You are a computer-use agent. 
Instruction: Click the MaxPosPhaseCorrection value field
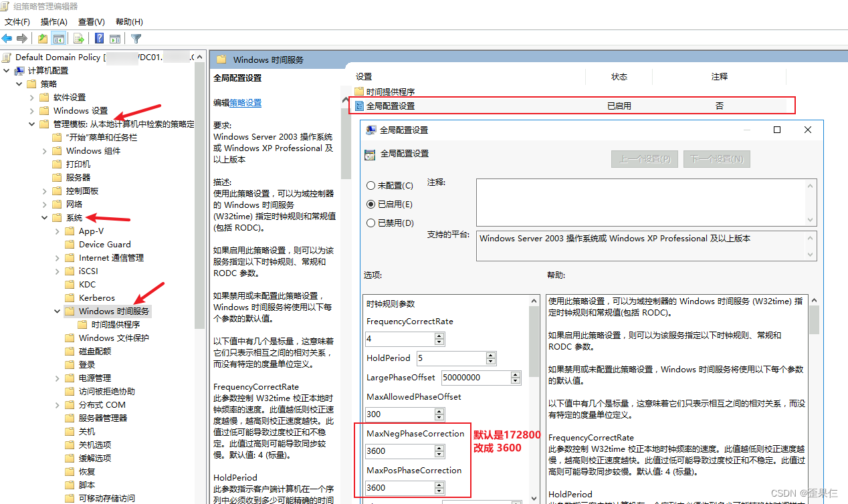[400, 488]
